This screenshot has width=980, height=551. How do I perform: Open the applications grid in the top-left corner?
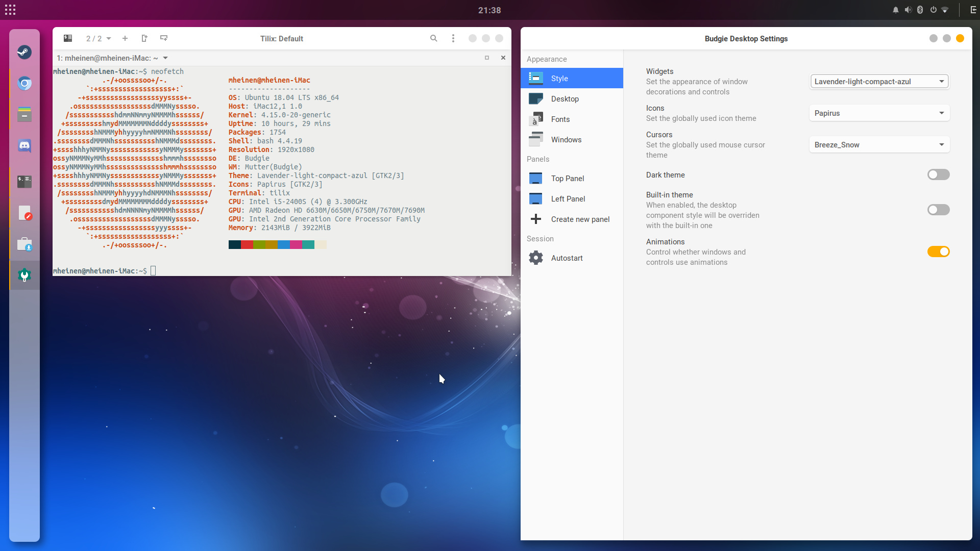click(x=10, y=10)
